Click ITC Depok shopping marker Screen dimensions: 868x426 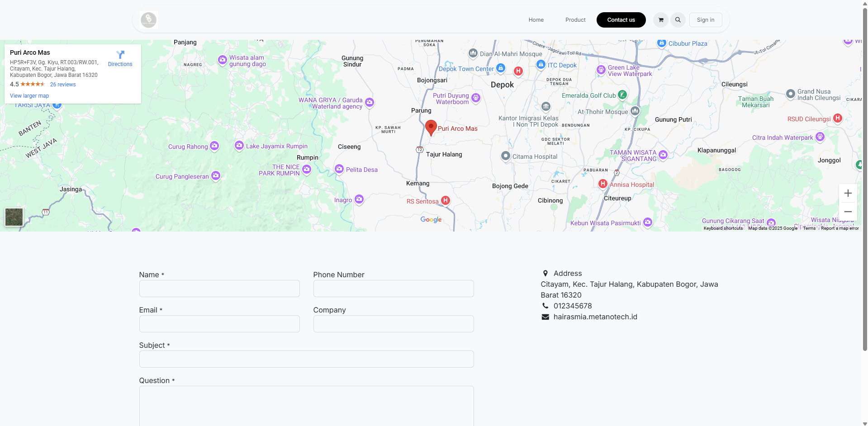[541, 64]
